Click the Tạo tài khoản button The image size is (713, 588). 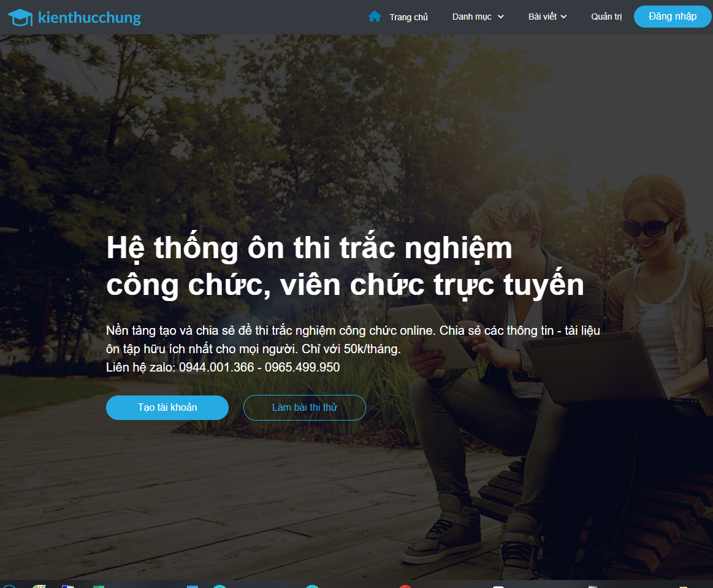coord(167,408)
